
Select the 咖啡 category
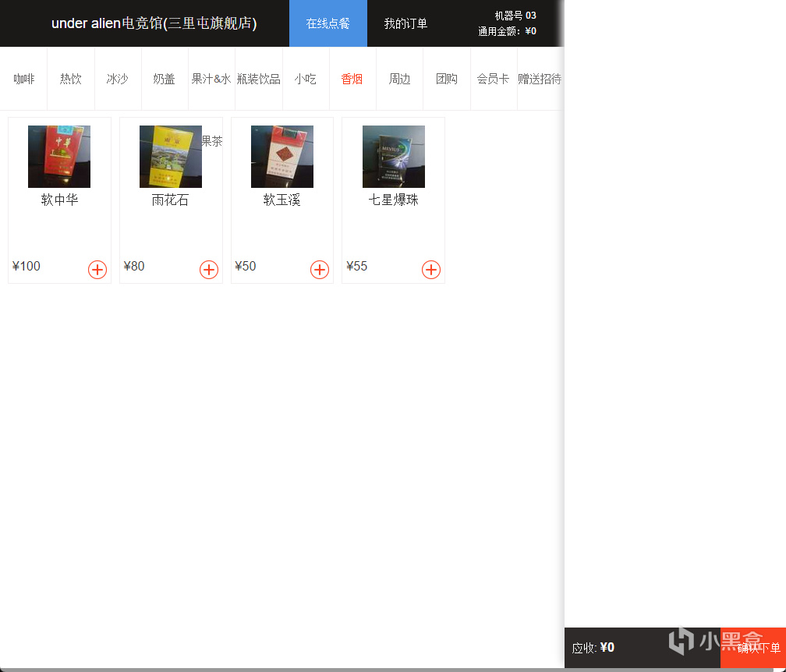(23, 79)
